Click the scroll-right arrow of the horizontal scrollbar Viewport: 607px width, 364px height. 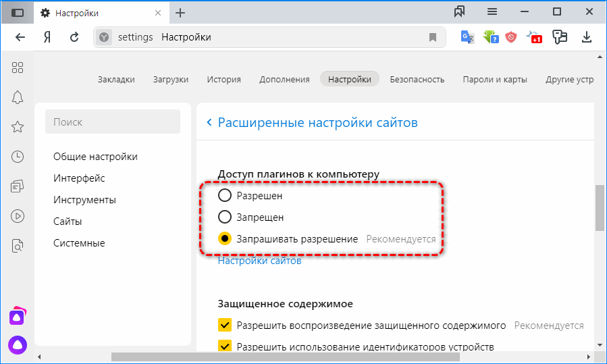click(588, 357)
